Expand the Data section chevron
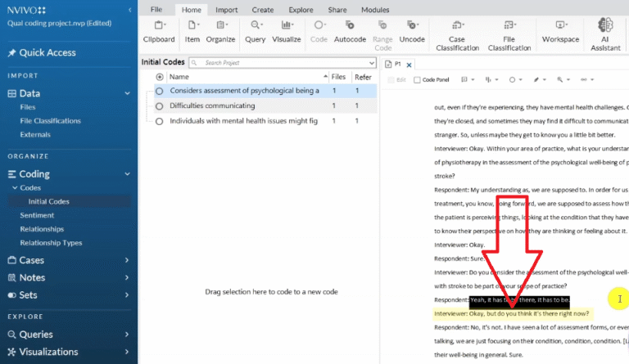 [x=127, y=93]
